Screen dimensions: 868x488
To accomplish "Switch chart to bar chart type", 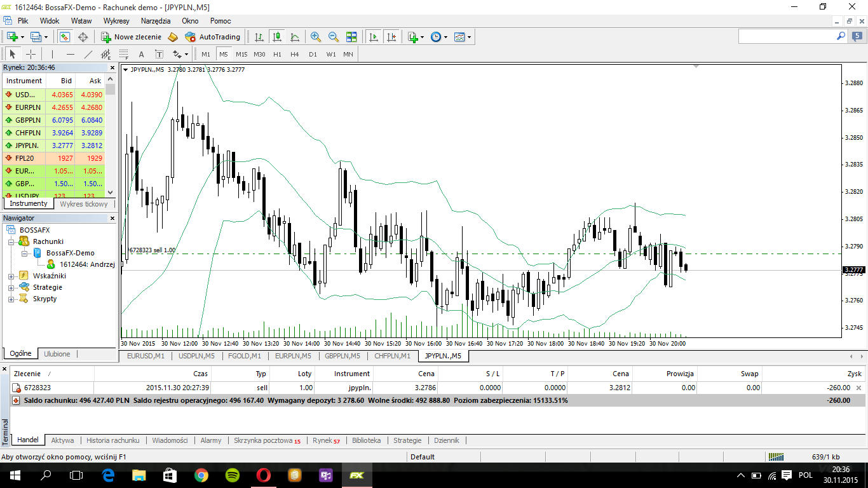I will [259, 37].
